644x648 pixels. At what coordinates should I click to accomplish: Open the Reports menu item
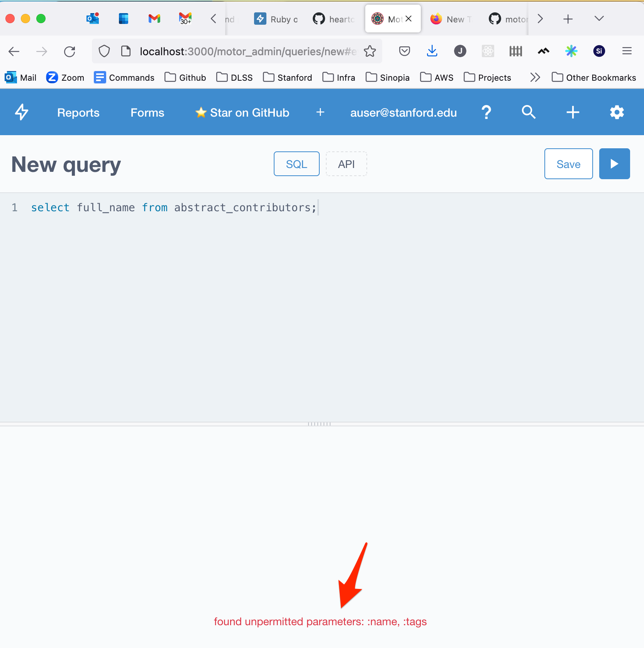point(78,112)
